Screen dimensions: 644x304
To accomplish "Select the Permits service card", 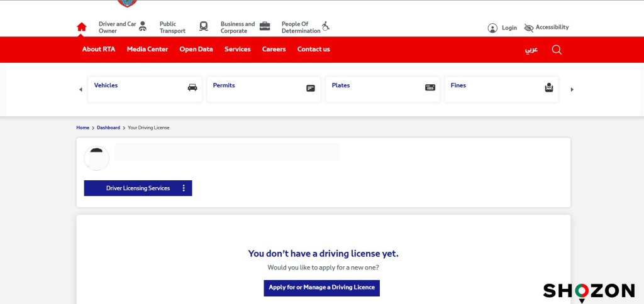I will (264, 89).
